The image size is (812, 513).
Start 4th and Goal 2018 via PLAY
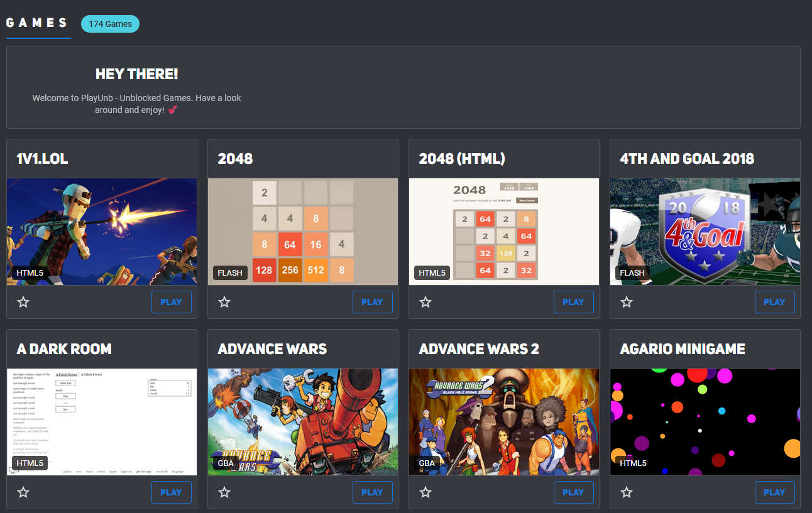coord(774,302)
